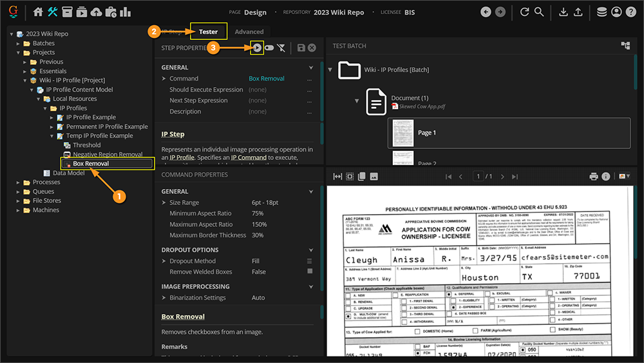Open the Batches archive icon in top bar
Image resolution: width=644 pixels, height=363 pixels.
(67, 12)
